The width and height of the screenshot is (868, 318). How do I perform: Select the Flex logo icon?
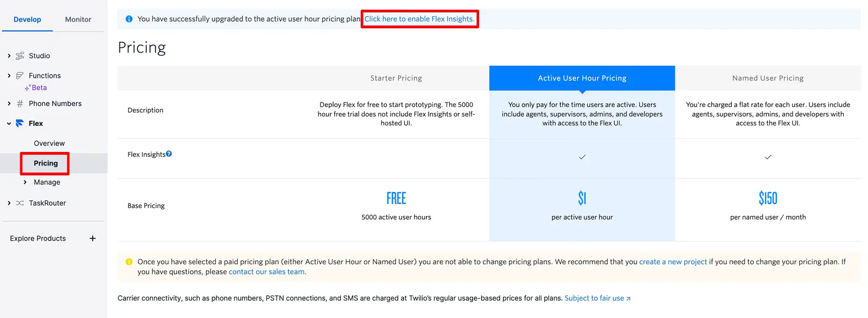20,123
